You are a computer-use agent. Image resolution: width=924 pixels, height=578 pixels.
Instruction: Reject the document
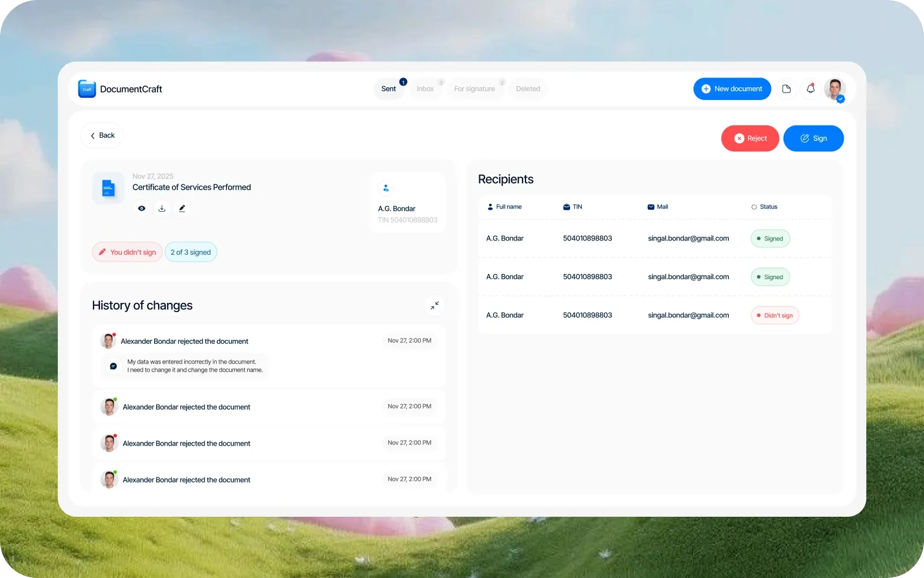click(750, 139)
